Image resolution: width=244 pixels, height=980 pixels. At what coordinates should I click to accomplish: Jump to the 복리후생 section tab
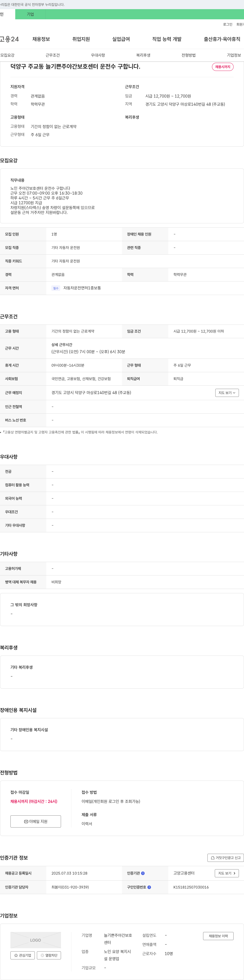tap(143, 55)
